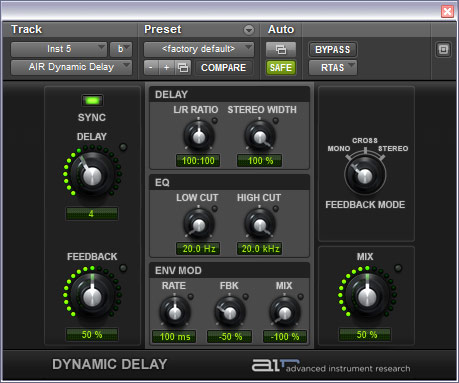Click the COMPARE button

coord(224,68)
